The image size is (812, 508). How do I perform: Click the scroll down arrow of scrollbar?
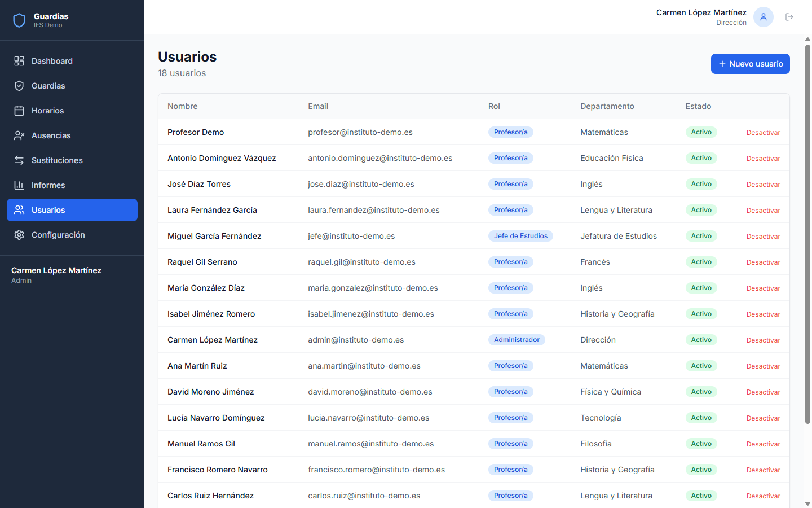pos(807,503)
